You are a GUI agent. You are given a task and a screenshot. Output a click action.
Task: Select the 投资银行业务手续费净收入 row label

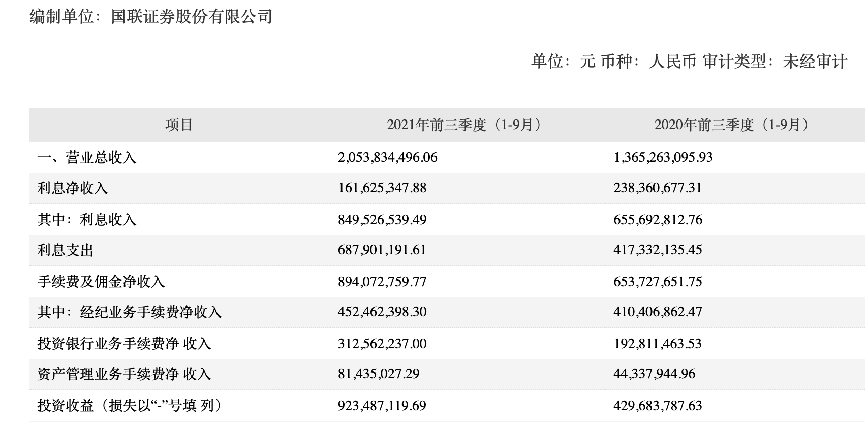124,344
